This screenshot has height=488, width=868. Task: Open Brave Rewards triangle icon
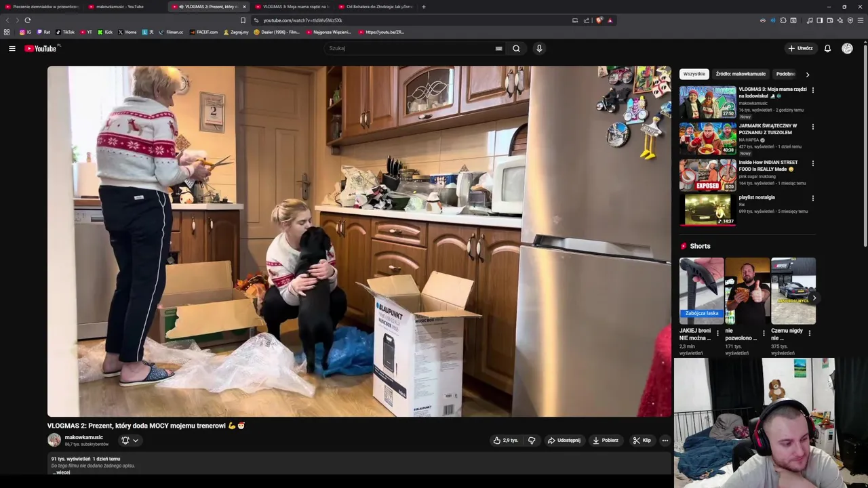610,20
